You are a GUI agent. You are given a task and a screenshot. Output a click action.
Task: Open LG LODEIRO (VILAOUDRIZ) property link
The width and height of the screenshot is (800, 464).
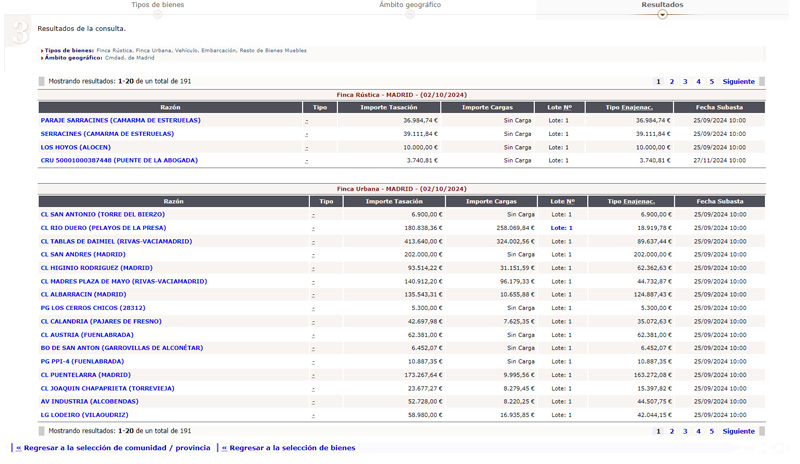click(84, 415)
